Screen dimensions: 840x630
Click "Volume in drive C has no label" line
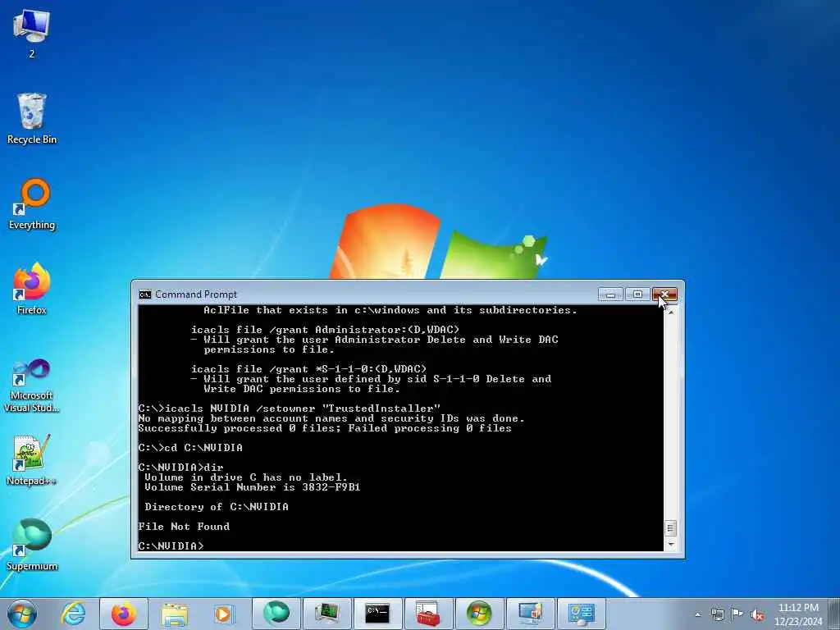coord(246,477)
